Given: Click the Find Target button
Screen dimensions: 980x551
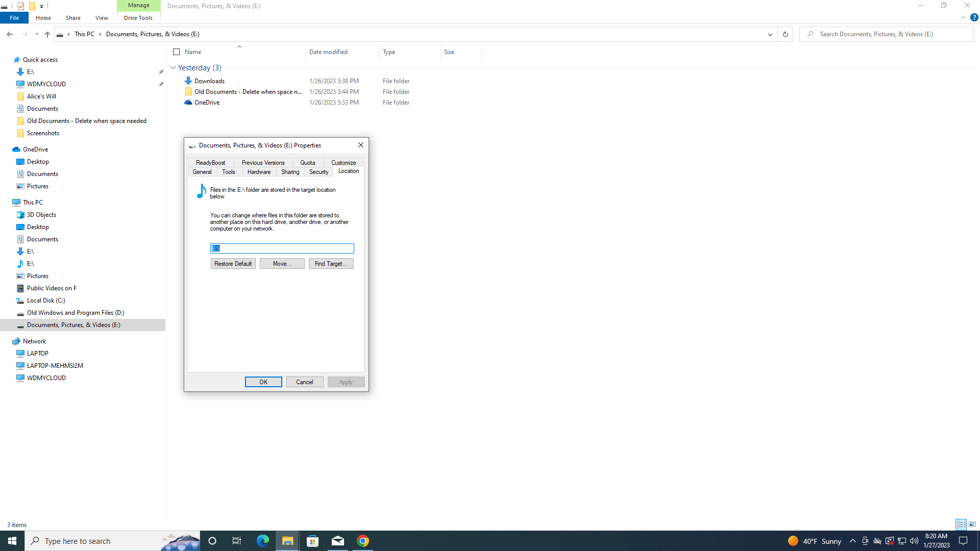Looking at the screenshot, I should [331, 264].
